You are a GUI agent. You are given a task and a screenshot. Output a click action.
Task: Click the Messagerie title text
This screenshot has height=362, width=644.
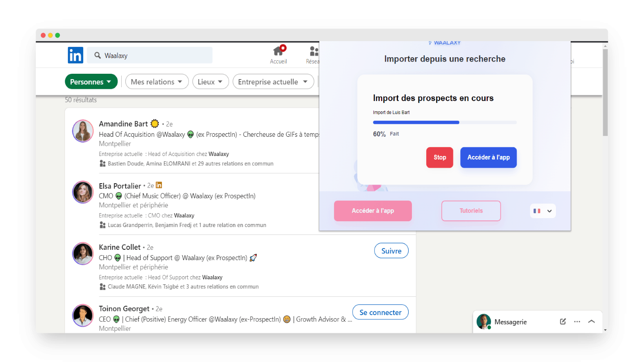[x=511, y=322]
